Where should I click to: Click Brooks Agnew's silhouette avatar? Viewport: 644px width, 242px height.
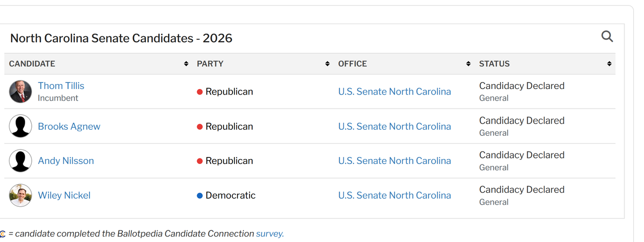click(x=21, y=126)
